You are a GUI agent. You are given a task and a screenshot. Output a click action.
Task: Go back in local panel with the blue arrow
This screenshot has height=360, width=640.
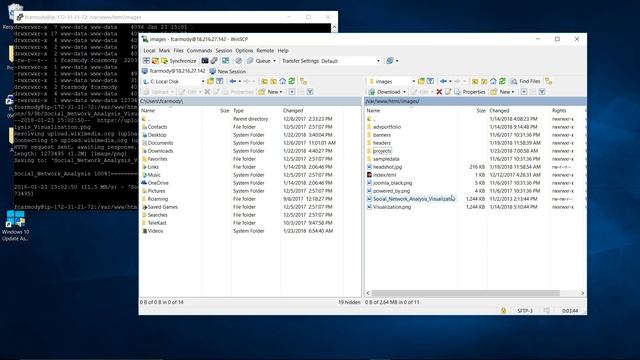click(x=233, y=81)
